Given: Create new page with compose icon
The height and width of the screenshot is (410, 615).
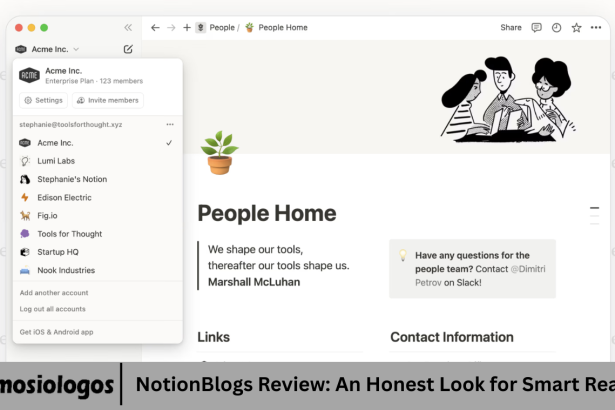Looking at the screenshot, I should point(128,49).
